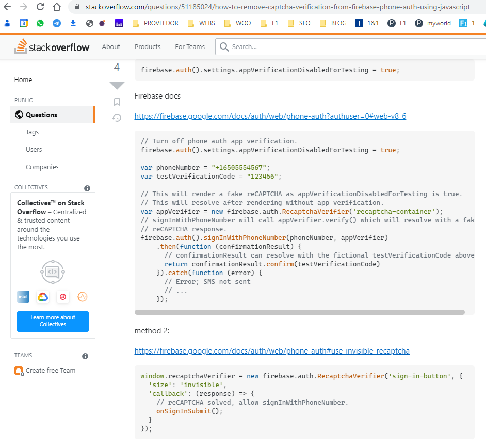This screenshot has height=448, width=486.
Task: Click the 'Firebase docs' text
Action: tap(157, 96)
